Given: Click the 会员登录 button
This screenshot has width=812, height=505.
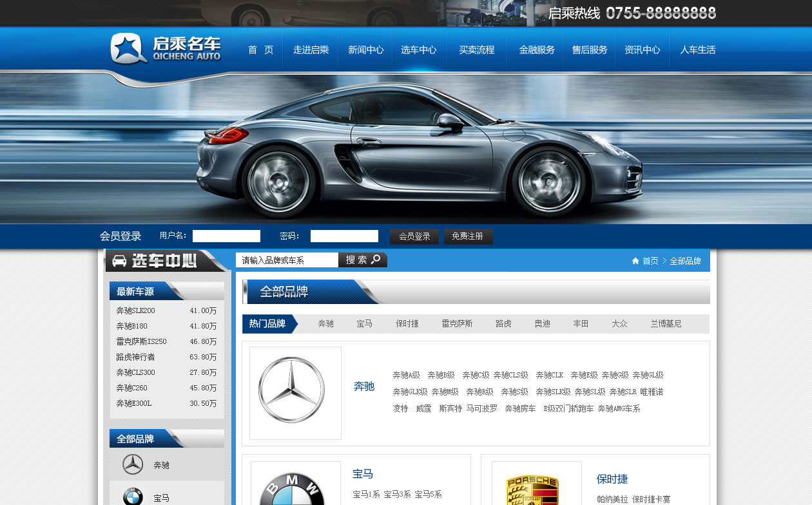Looking at the screenshot, I should [414, 236].
